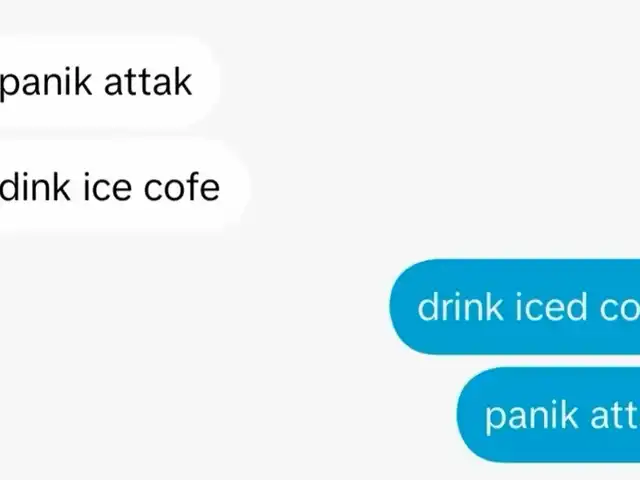
Task: Click the rounded right end of 'dink ice cofe' bubble
Action: 236,187
